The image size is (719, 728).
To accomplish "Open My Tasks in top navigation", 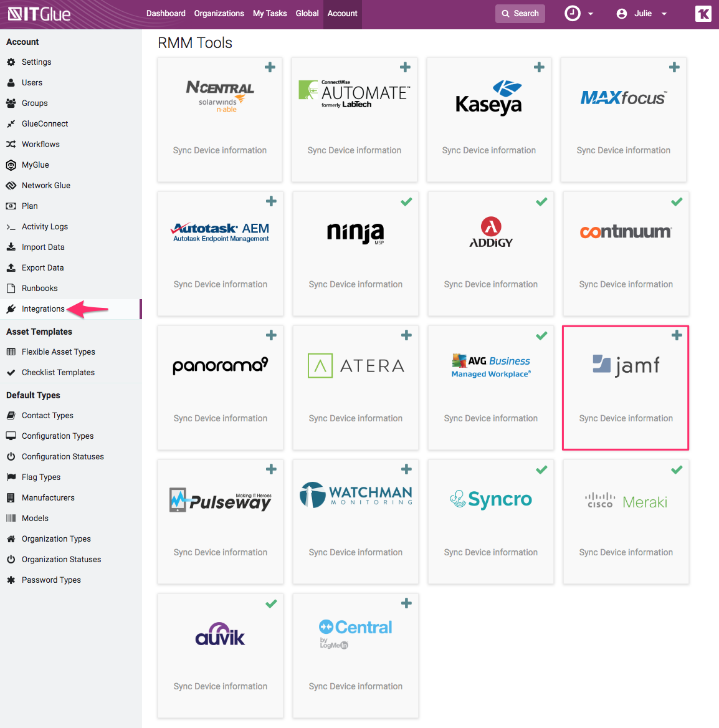I will point(270,14).
